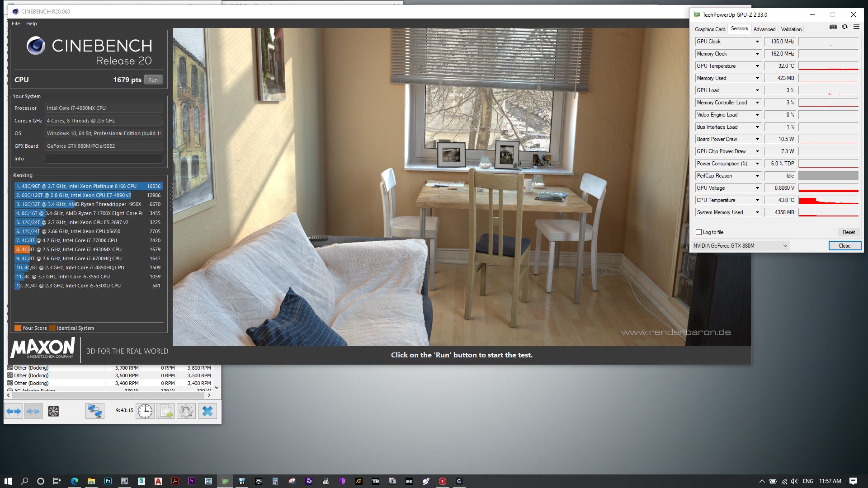Open the Validation tab in GPU-Z
The height and width of the screenshot is (488, 868).
tap(791, 29)
